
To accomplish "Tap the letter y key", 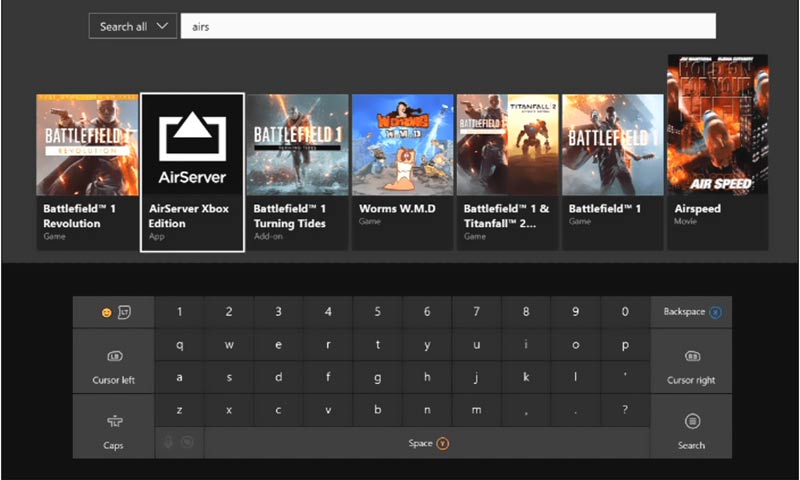I will [x=427, y=345].
